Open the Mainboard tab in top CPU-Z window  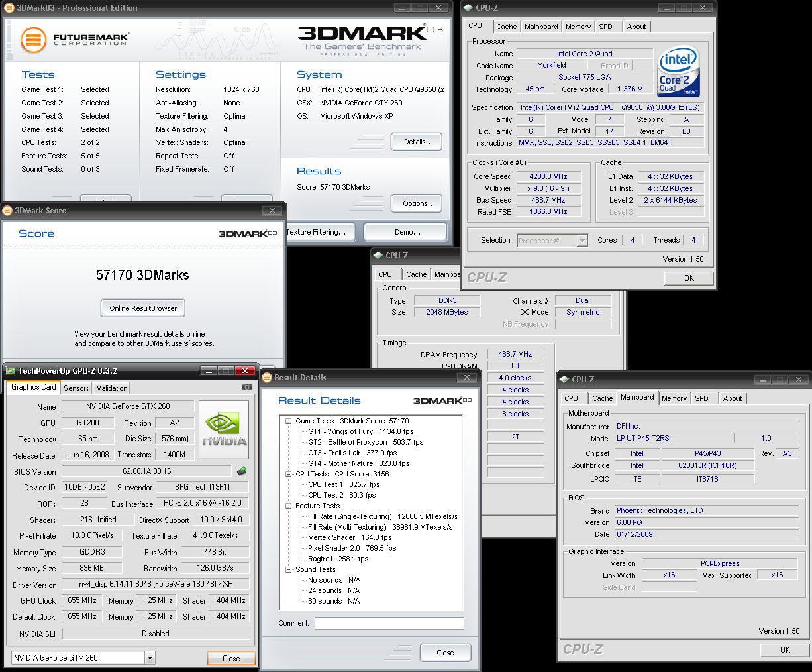541,27
